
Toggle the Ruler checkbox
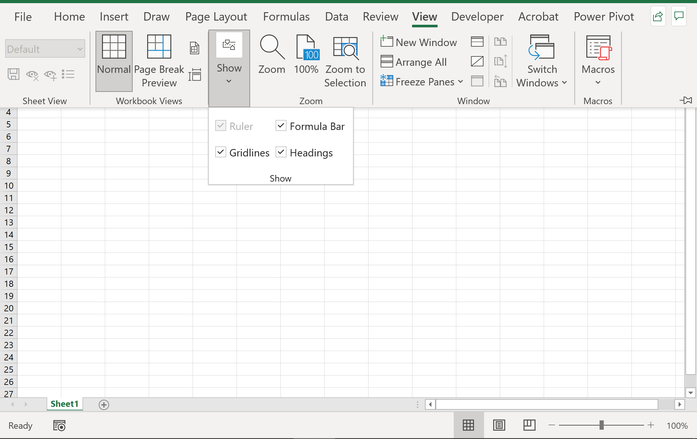220,126
